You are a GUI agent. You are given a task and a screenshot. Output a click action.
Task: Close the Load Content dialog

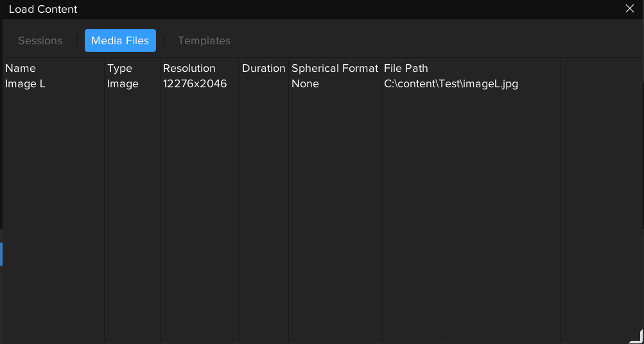click(629, 9)
